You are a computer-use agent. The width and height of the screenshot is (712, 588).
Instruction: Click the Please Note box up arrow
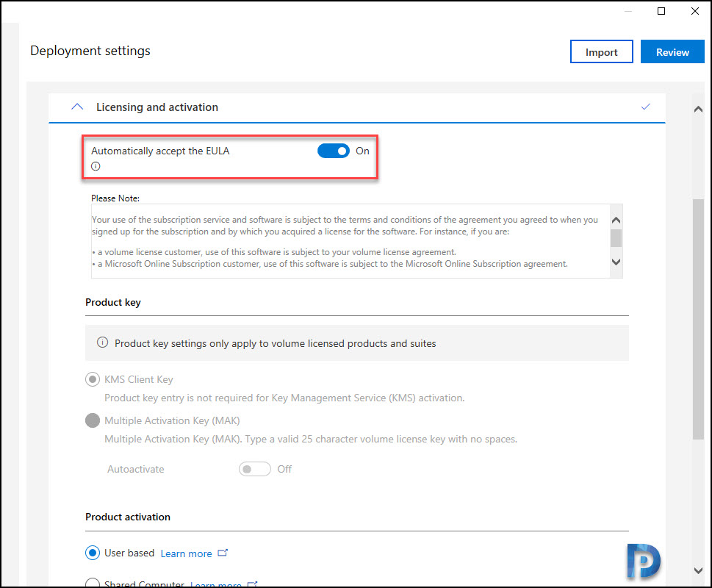pos(616,220)
